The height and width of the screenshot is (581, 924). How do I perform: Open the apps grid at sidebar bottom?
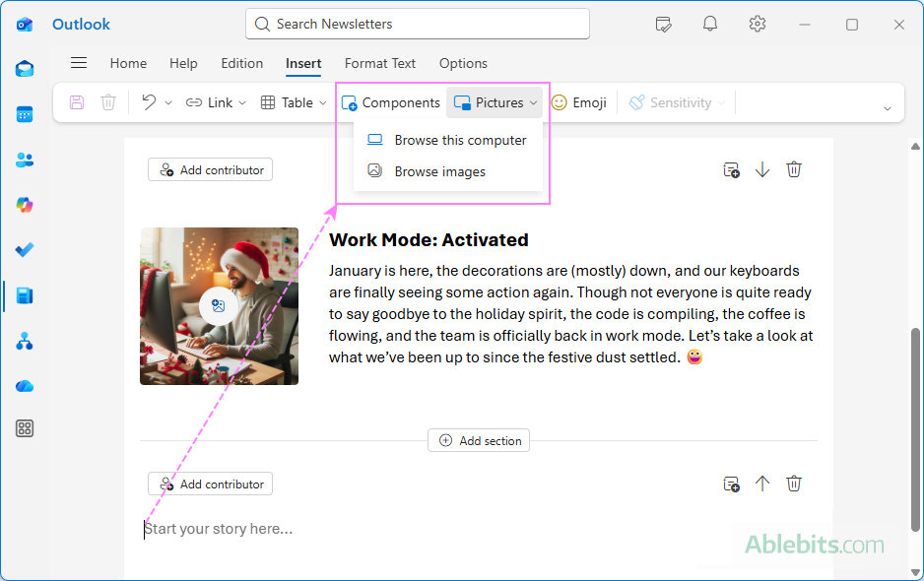[24, 428]
